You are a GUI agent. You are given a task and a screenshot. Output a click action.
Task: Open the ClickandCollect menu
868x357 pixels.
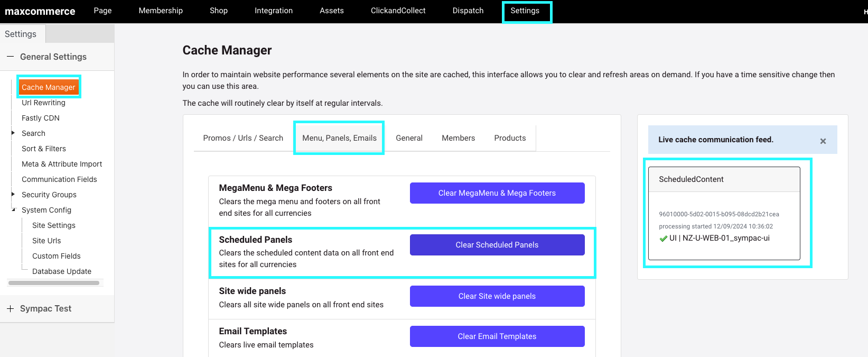[398, 11]
